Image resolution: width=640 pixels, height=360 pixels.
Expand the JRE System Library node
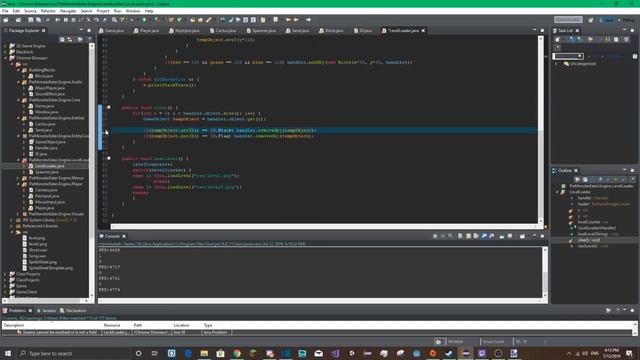[x=12, y=220]
